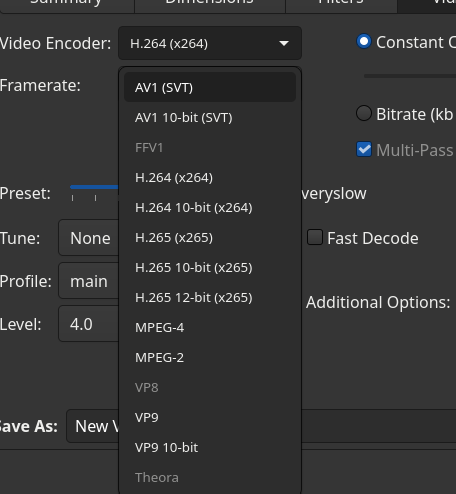Screen dimensions: 456x494
Task: Click the Video Encoder dropdown arrow
Action: pos(284,43)
